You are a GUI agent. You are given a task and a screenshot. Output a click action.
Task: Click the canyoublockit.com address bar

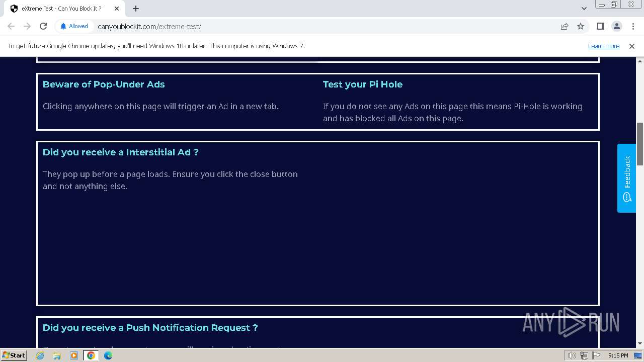tap(322, 27)
